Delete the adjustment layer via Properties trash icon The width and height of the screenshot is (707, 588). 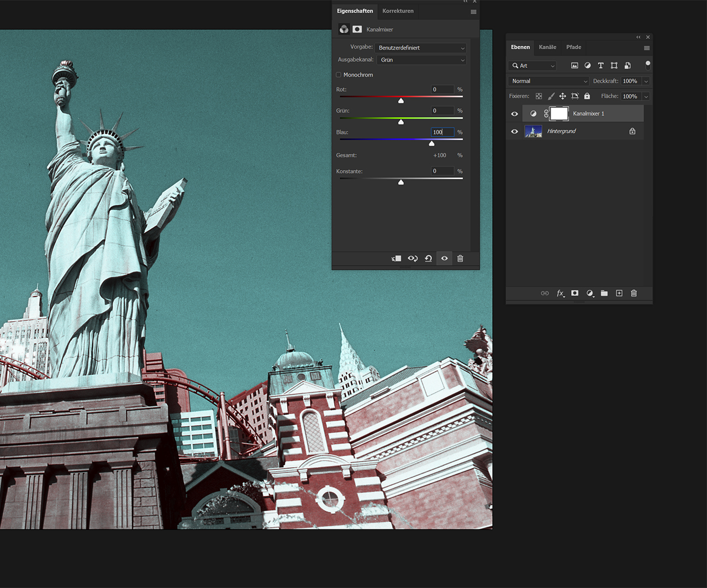click(x=460, y=258)
